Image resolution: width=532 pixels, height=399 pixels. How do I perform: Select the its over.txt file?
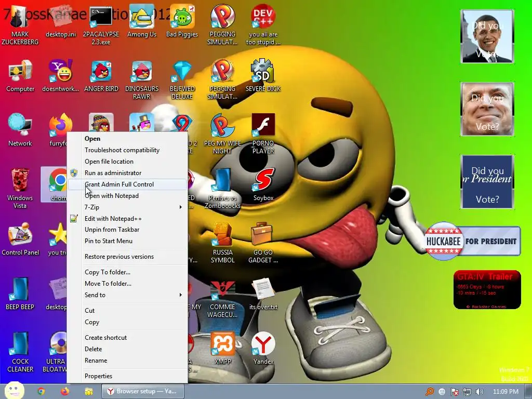[x=263, y=294]
